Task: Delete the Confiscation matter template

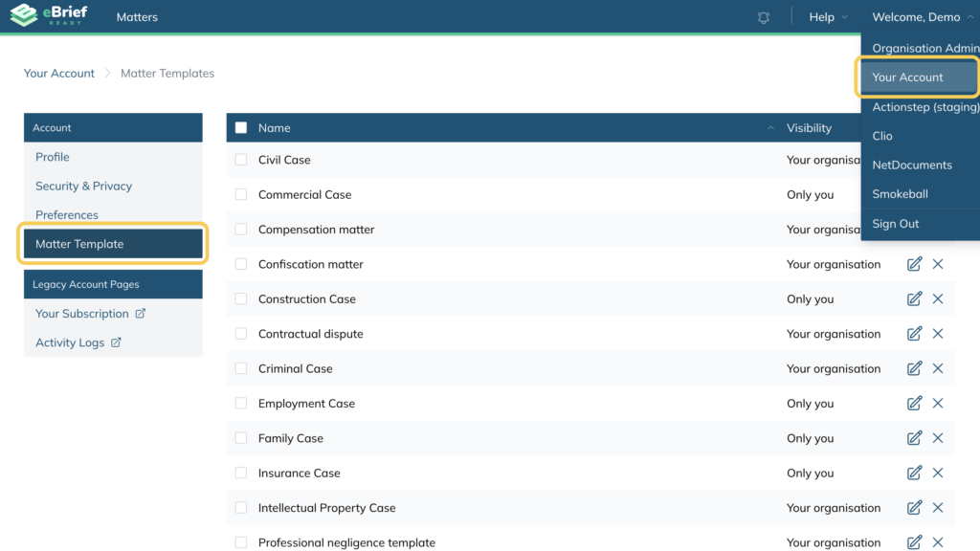Action: [x=938, y=264]
